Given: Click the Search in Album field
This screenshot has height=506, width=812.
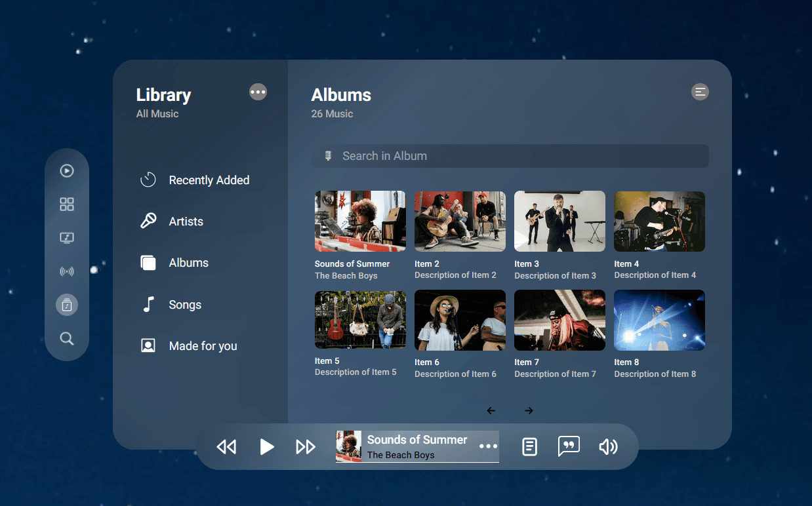Looking at the screenshot, I should (x=510, y=156).
